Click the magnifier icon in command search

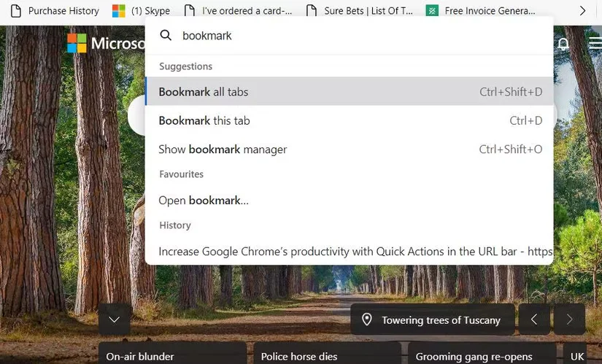(166, 35)
